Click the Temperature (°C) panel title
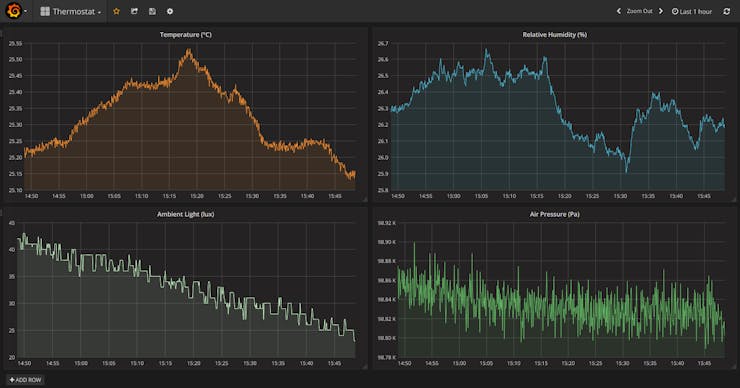Screen dimensions: 740x388 point(185,34)
